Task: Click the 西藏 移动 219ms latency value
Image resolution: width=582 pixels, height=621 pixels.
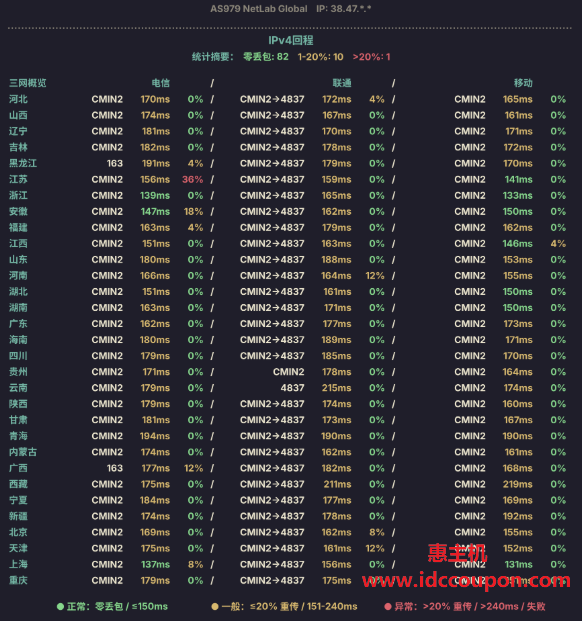Action: click(517, 484)
